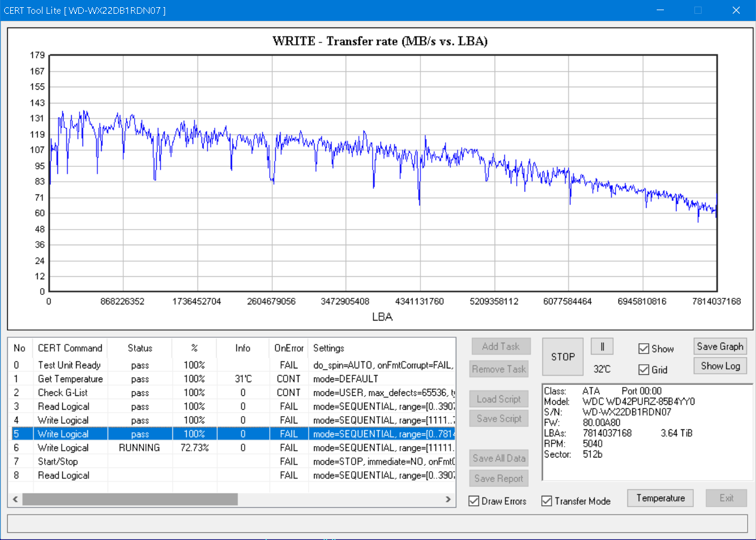Select the Get Temperature task row

pos(70,379)
